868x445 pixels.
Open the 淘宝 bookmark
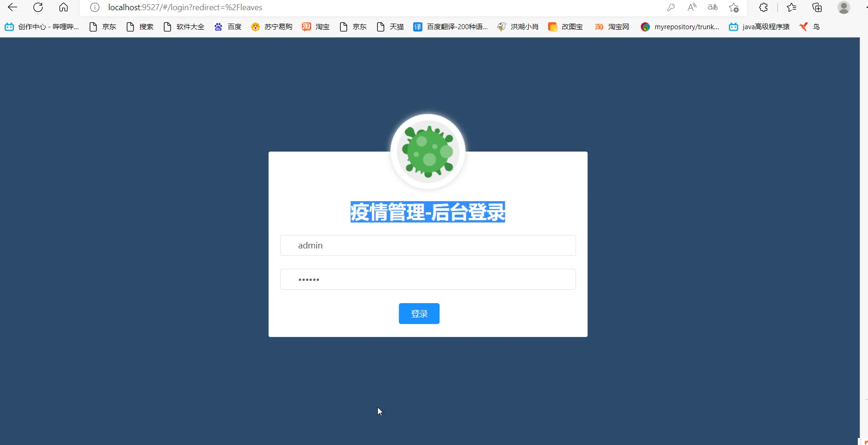click(x=316, y=27)
